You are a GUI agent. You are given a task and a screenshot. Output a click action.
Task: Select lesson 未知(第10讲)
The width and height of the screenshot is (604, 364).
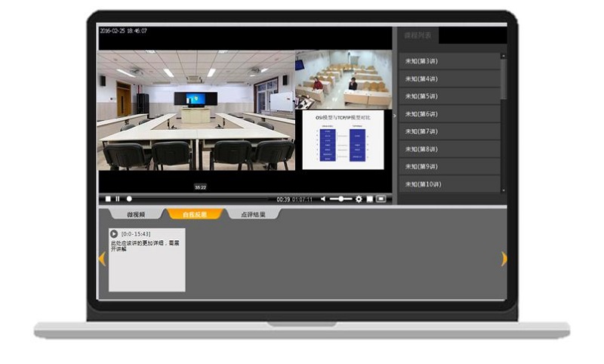click(449, 184)
